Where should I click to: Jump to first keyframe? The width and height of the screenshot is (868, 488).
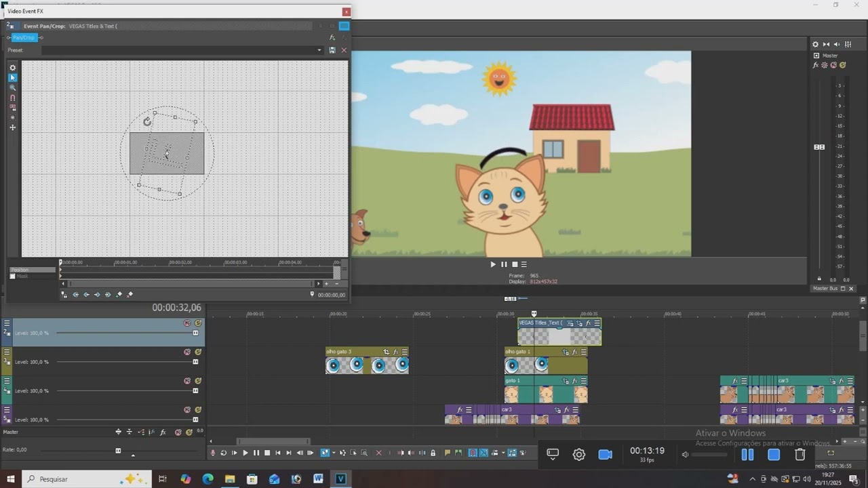tap(75, 295)
